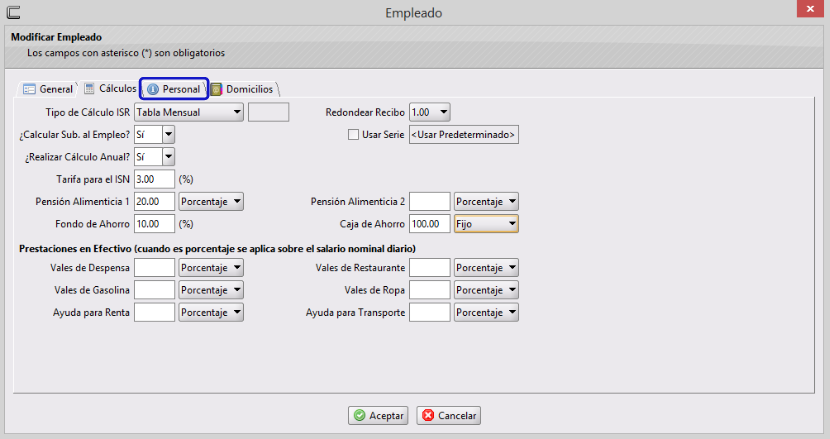Open the Redondear Recibo dropdown
Screen dimensions: 830x439
(x=429, y=112)
